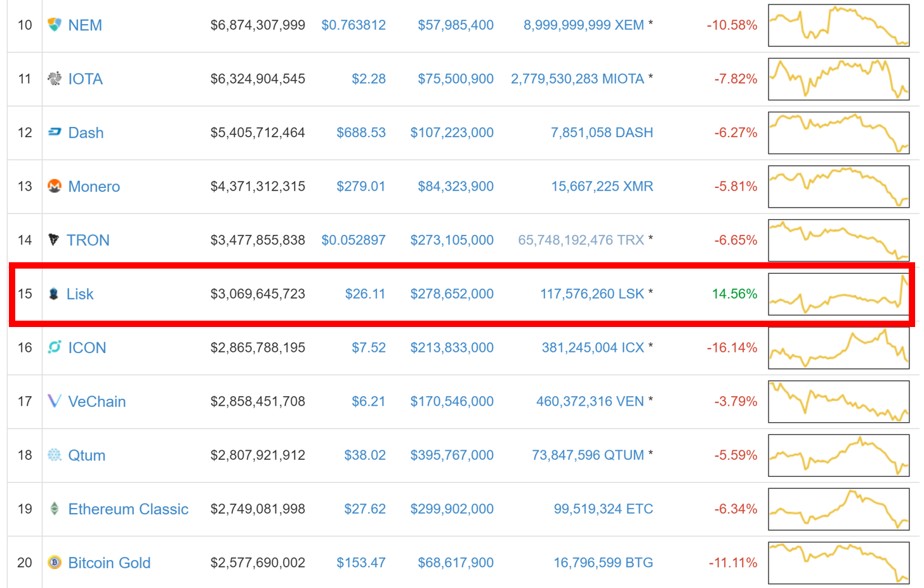
Task: Open the Dash coin page link
Action: (86, 133)
